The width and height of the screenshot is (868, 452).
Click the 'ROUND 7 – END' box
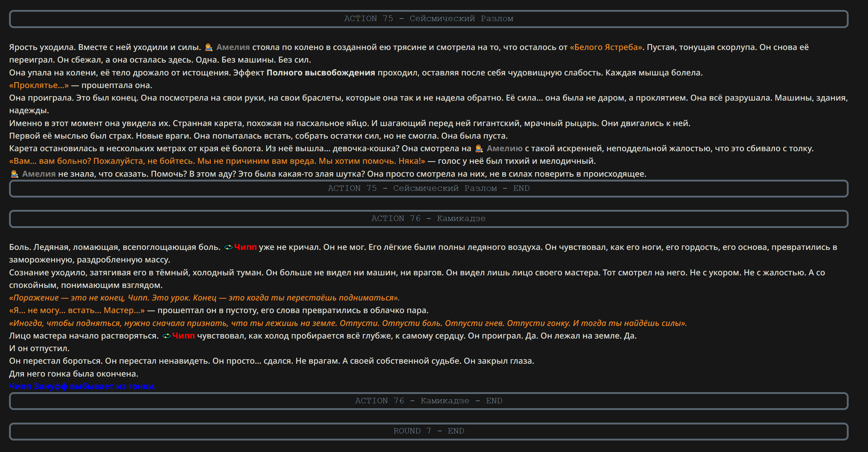[x=428, y=432]
